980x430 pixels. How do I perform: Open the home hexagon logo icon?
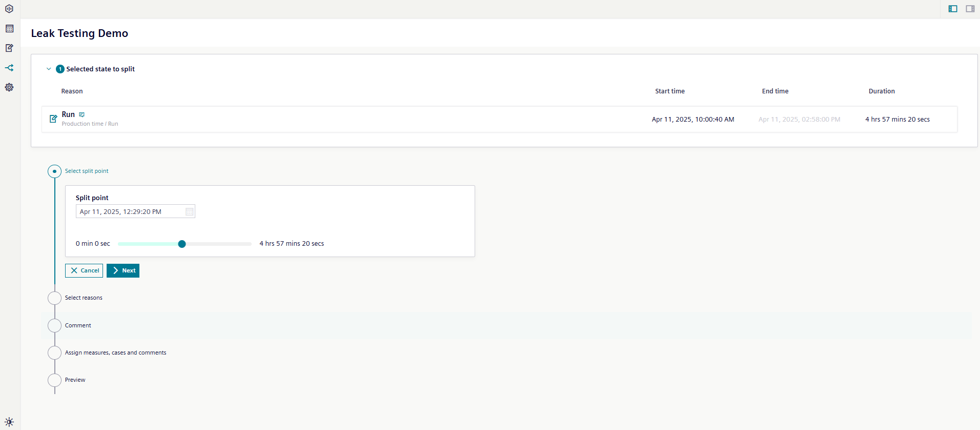pyautogui.click(x=9, y=9)
